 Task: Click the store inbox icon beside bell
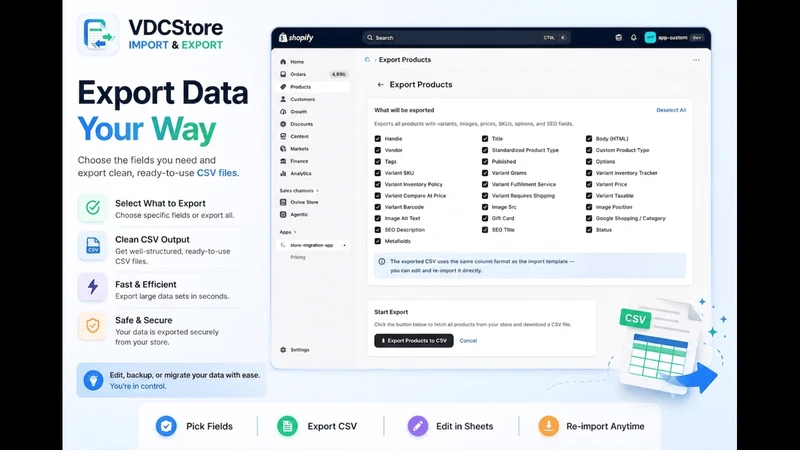pyautogui.click(x=618, y=38)
